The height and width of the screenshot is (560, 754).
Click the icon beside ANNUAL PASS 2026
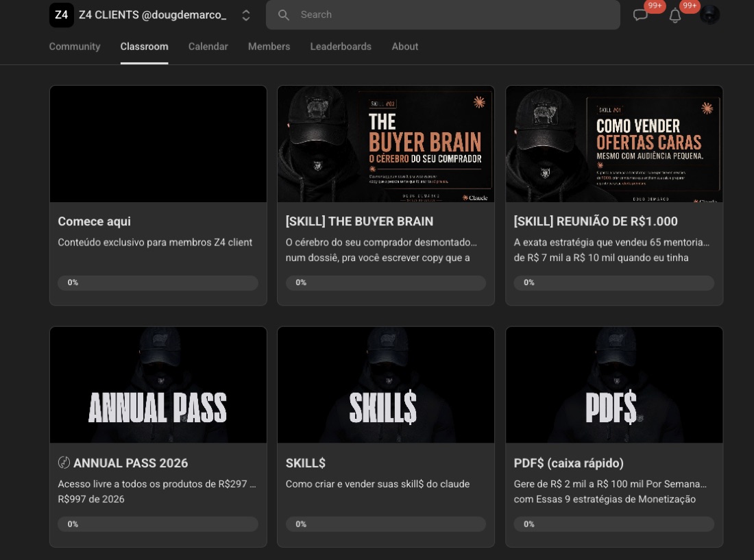(64, 463)
